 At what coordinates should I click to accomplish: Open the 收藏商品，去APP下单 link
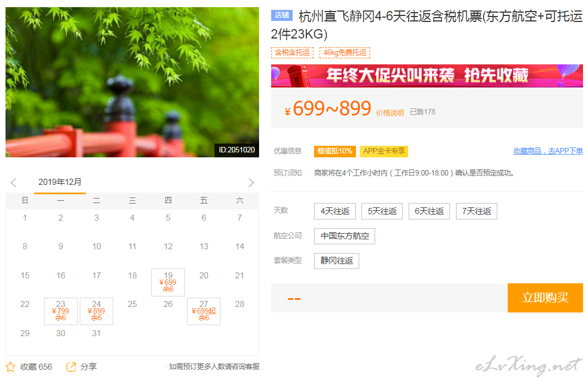(x=548, y=151)
